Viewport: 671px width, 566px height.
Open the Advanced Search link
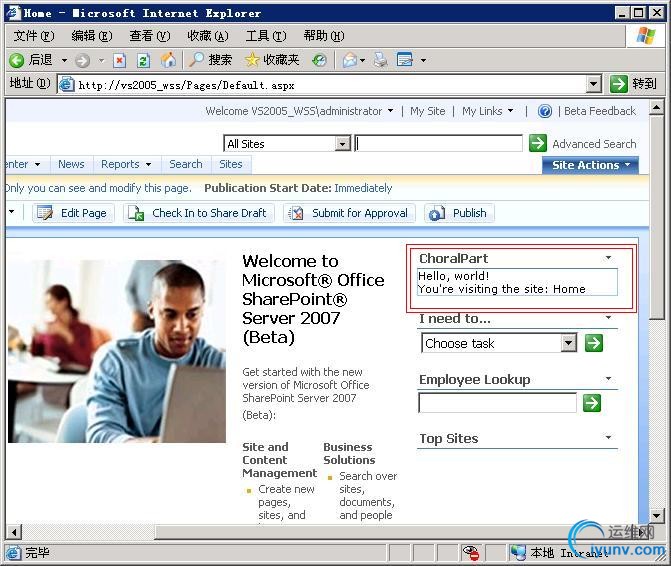coord(594,144)
